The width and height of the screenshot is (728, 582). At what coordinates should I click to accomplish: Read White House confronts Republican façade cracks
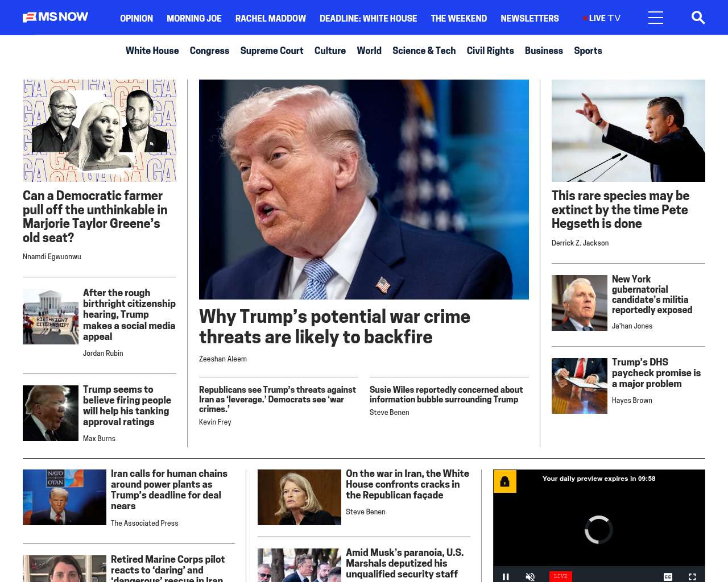point(407,484)
